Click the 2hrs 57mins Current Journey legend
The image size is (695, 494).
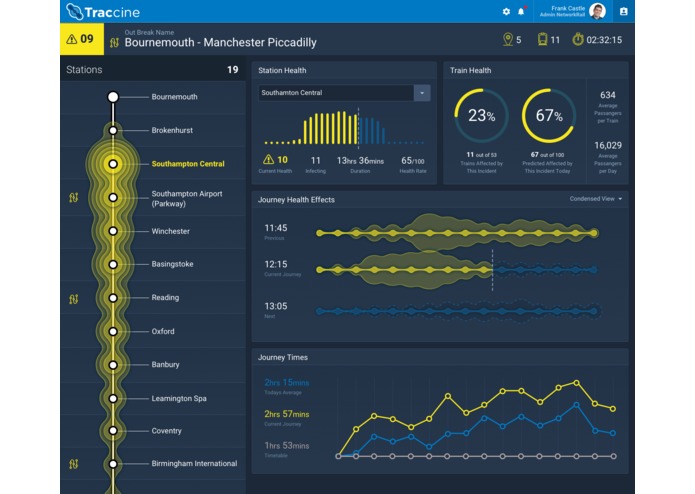tap(286, 418)
